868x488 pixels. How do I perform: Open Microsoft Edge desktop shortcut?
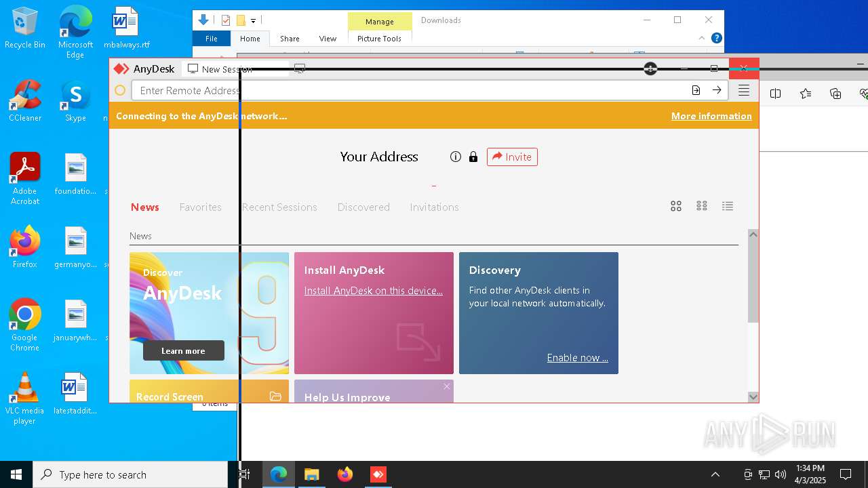[x=75, y=33]
